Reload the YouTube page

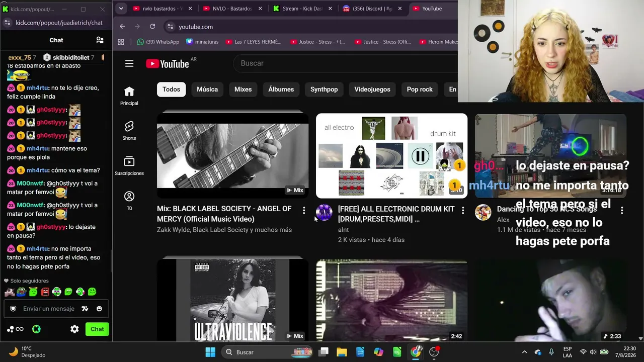pos(152,27)
